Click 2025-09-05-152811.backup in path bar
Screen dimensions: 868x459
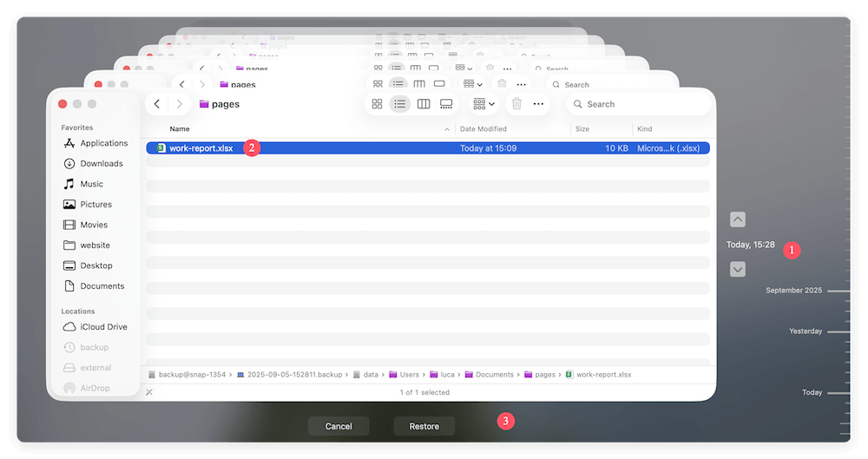290,375
